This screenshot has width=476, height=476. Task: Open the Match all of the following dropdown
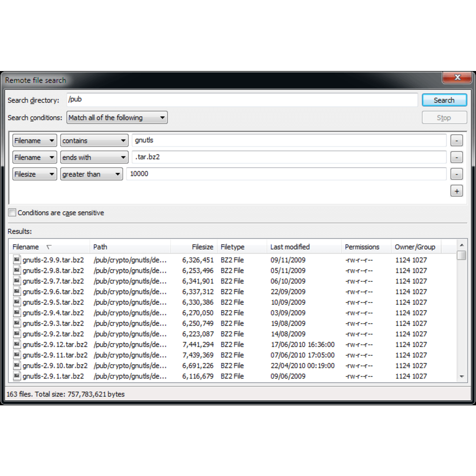[x=117, y=118]
